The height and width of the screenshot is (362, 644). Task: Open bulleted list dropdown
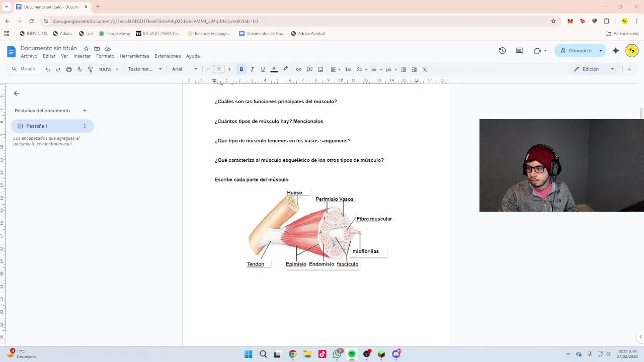376,69
